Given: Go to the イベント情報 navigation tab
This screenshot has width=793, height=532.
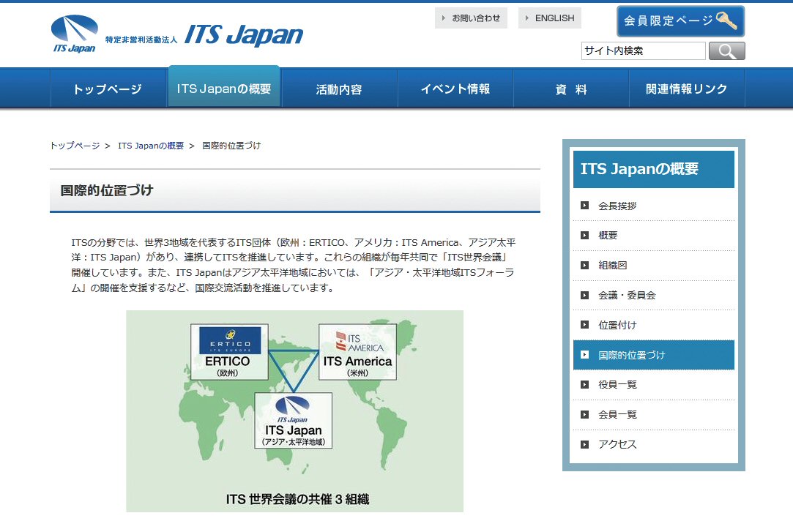Looking at the screenshot, I should (455, 89).
